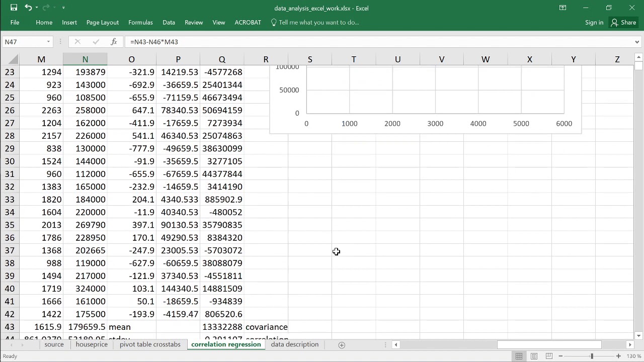Click the next sheet navigation arrow
This screenshot has height=362, width=644.
pos(22,345)
